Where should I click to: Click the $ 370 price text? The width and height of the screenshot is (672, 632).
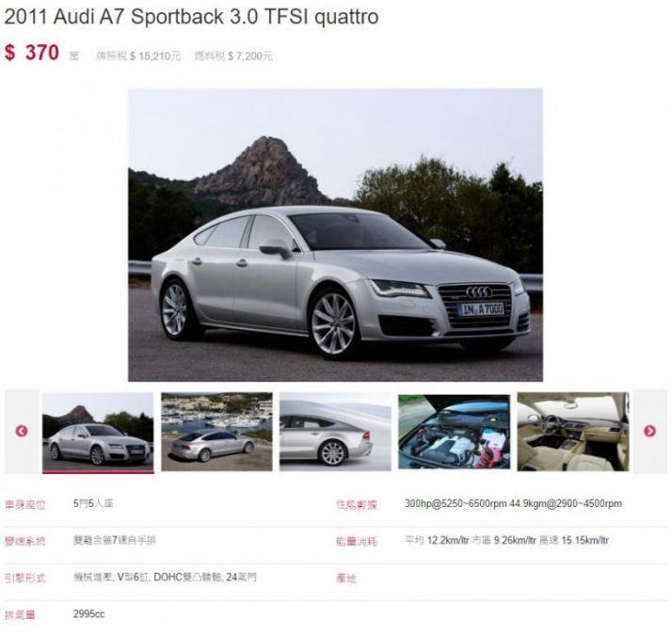tap(32, 53)
